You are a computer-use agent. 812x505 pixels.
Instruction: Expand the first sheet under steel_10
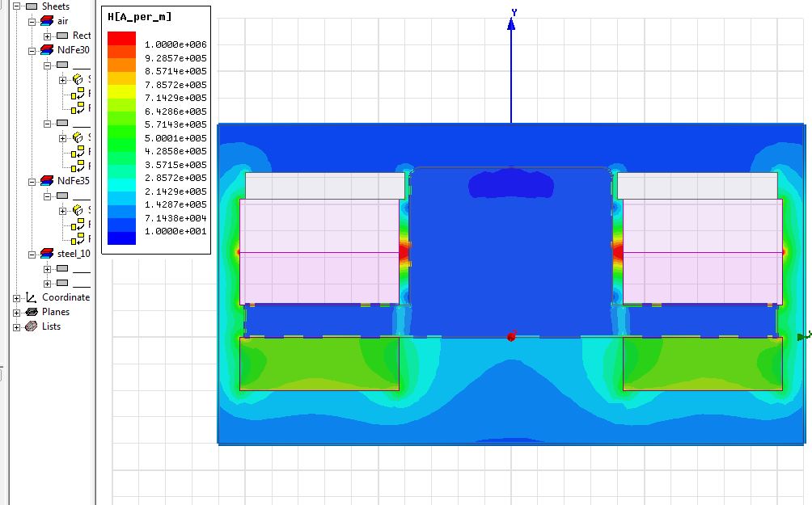[x=47, y=269]
